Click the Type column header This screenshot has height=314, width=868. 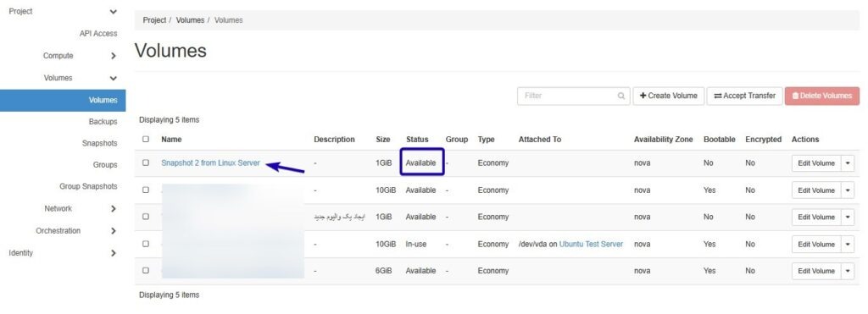(486, 140)
